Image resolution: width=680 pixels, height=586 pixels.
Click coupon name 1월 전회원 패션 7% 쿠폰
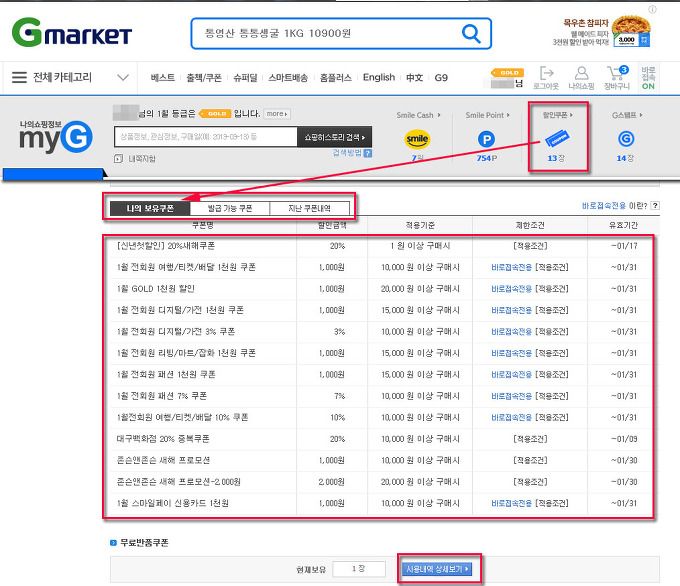coord(162,396)
